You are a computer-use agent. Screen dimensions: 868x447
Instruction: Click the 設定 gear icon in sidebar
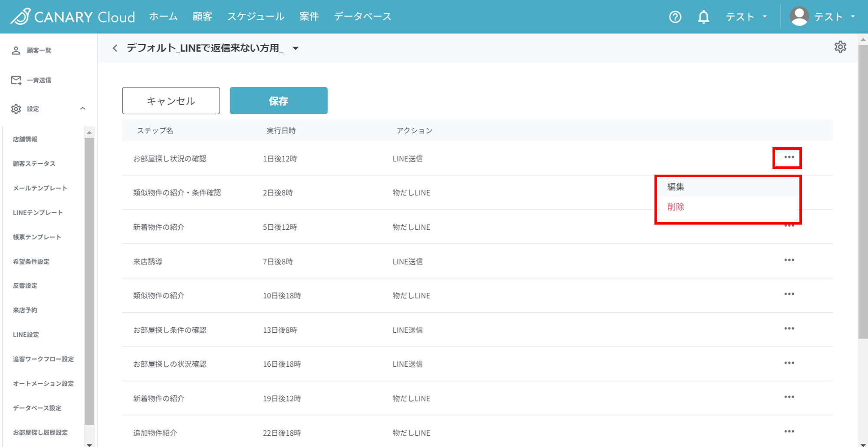(x=16, y=109)
